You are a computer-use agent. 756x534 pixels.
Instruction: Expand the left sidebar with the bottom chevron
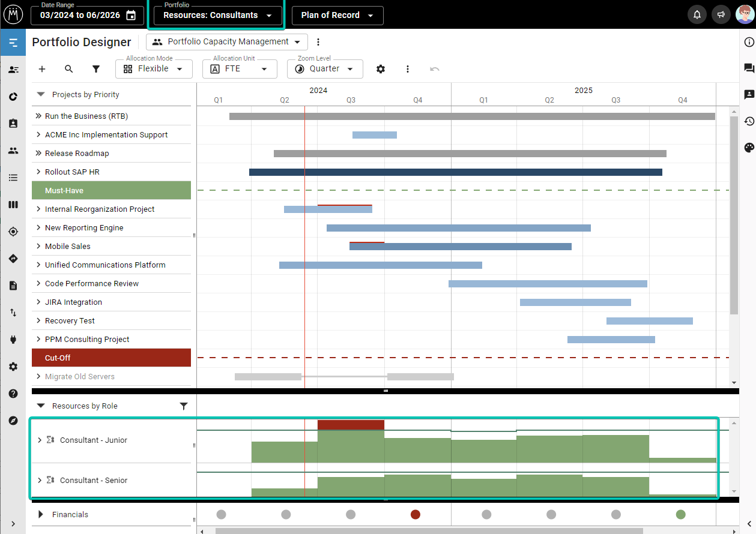[13, 523]
